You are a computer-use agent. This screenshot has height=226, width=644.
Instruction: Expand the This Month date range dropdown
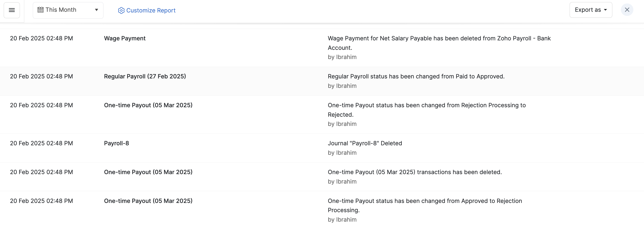click(68, 10)
